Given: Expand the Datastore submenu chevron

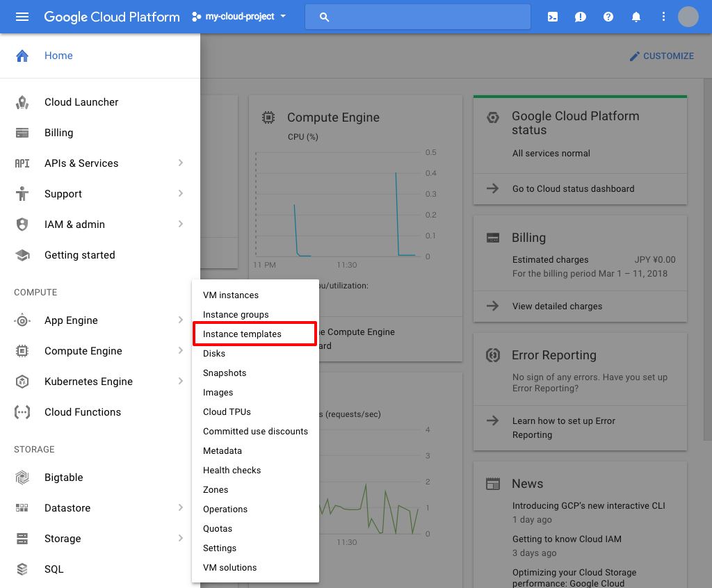Looking at the screenshot, I should point(180,507).
